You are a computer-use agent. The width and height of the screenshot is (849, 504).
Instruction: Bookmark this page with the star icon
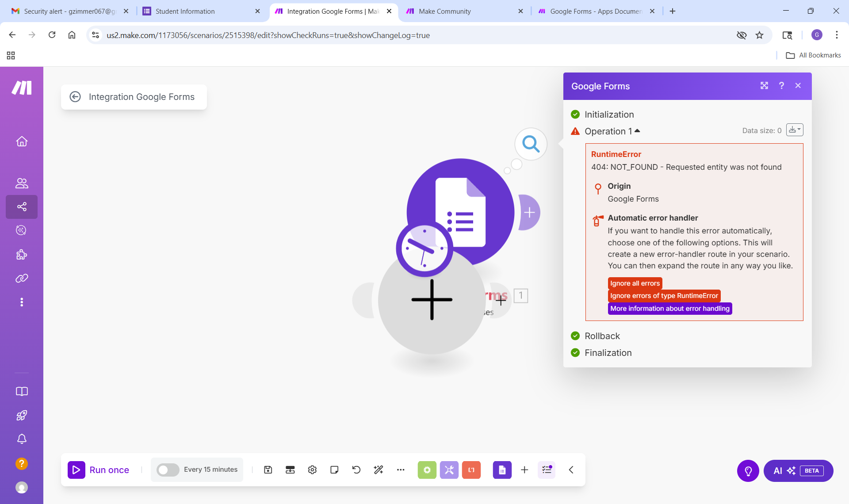[760, 35]
